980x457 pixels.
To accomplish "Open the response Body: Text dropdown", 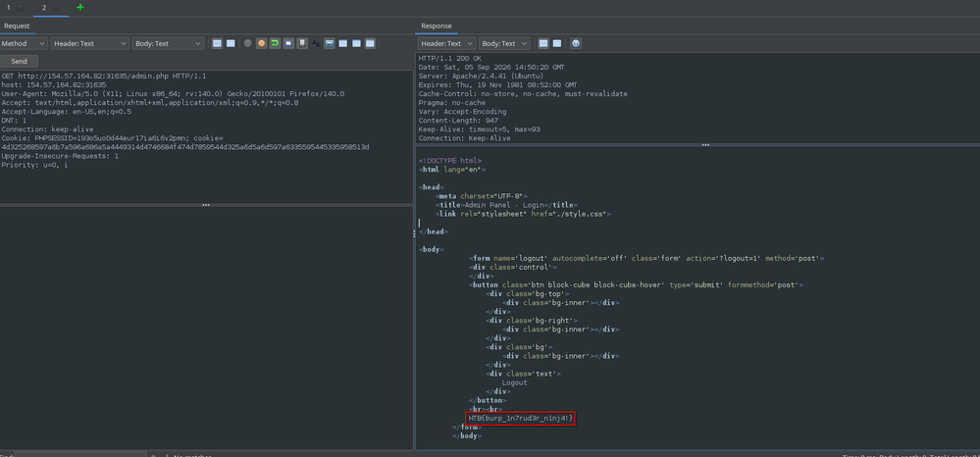I will [x=504, y=44].
